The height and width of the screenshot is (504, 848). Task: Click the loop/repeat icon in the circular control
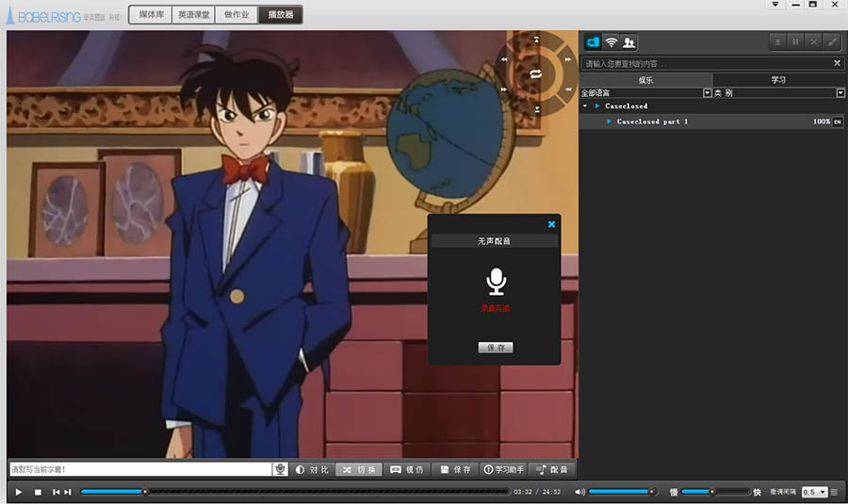click(535, 74)
